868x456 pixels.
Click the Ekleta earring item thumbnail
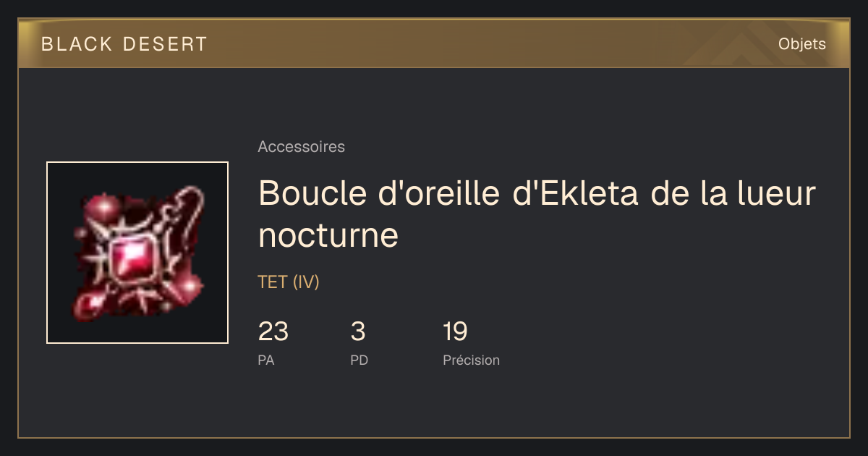coord(137,253)
